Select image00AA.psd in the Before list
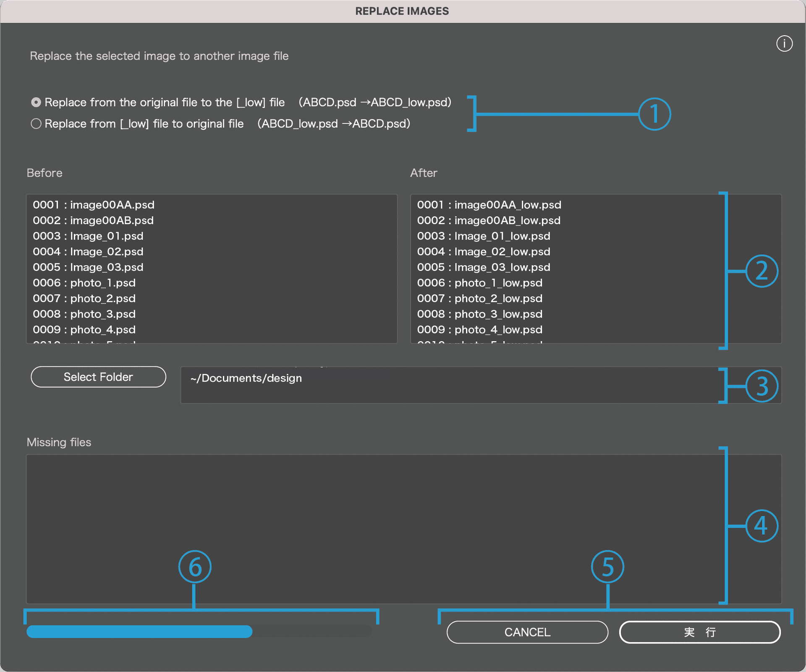806x672 pixels. pos(94,205)
